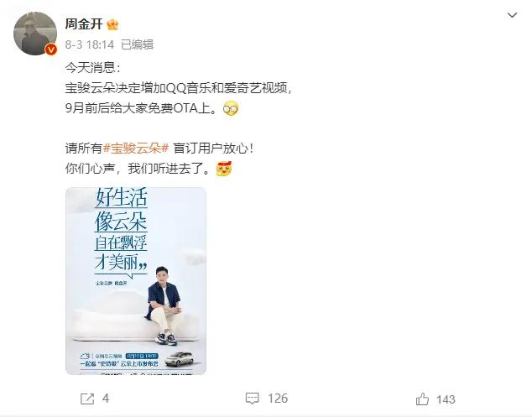532x417 pixels.
Task: Click the like count 143
Action: click(446, 399)
